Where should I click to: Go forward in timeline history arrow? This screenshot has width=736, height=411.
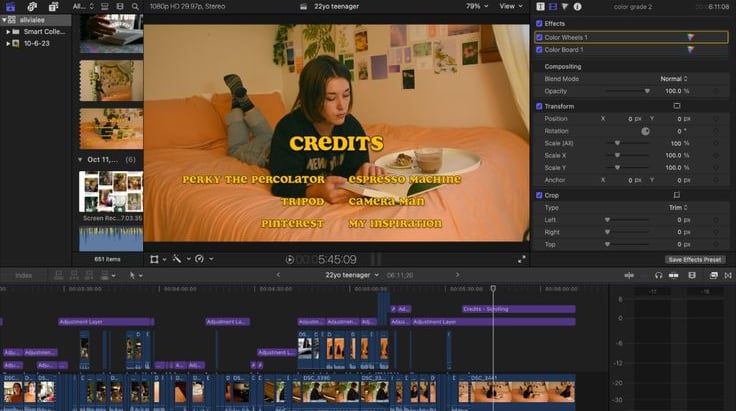pos(458,275)
